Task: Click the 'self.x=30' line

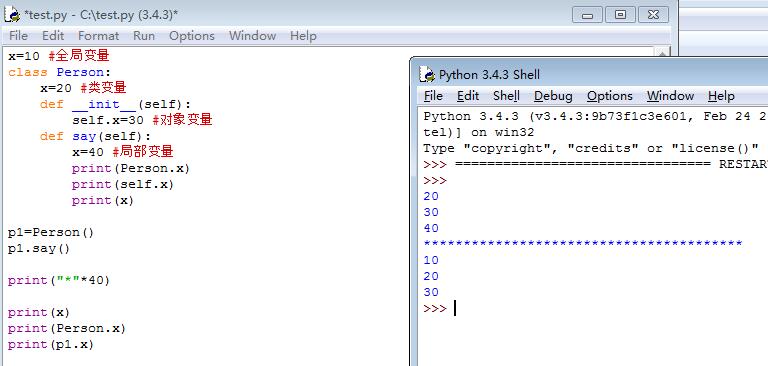Action: coord(142,120)
